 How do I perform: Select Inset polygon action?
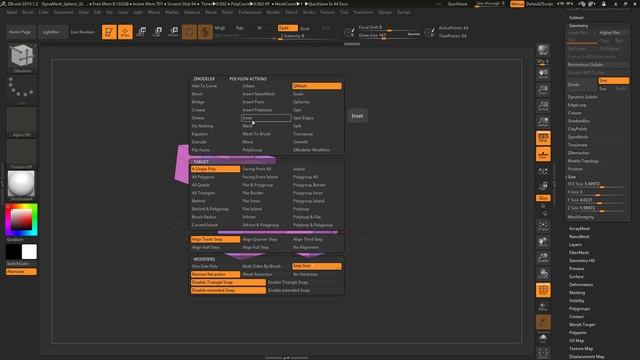point(266,118)
